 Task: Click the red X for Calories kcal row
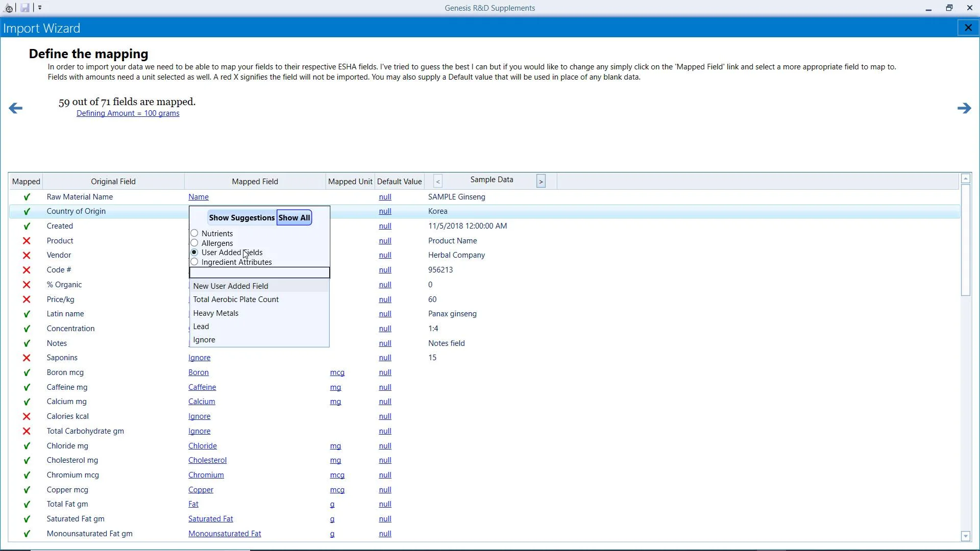27,416
